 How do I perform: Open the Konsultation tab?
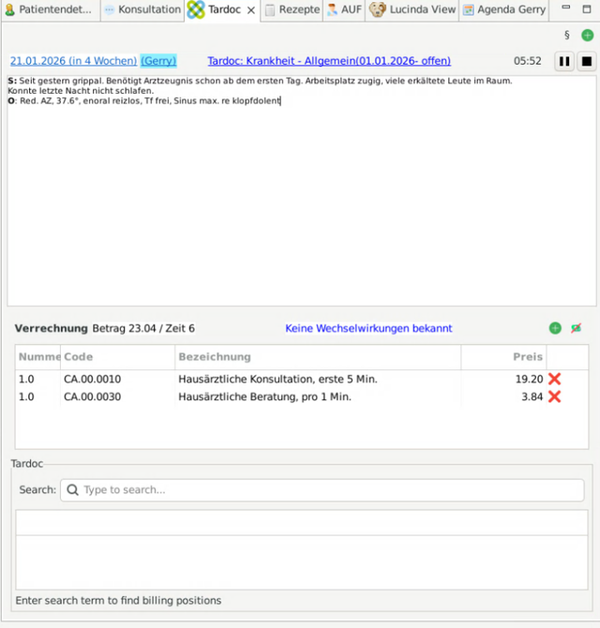(x=143, y=10)
